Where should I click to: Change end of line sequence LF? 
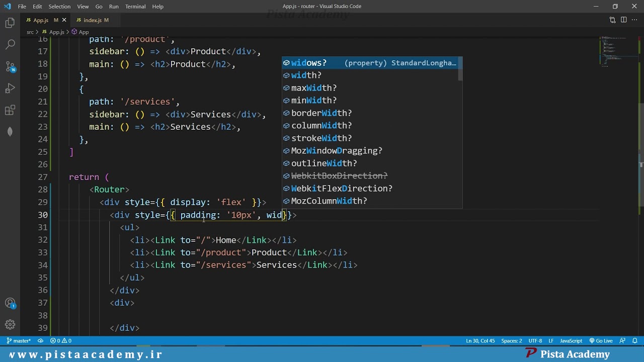[x=551, y=341]
